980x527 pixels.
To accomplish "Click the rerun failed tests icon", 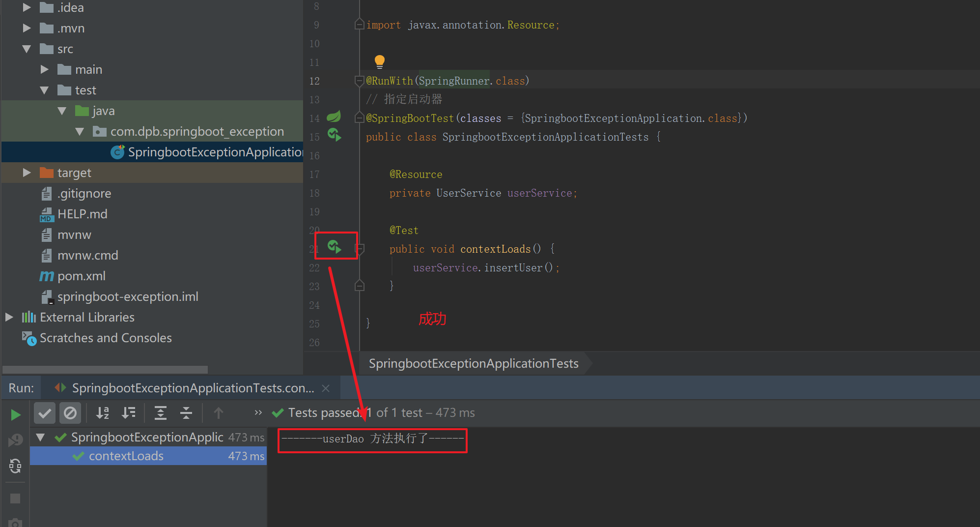I will (x=15, y=440).
